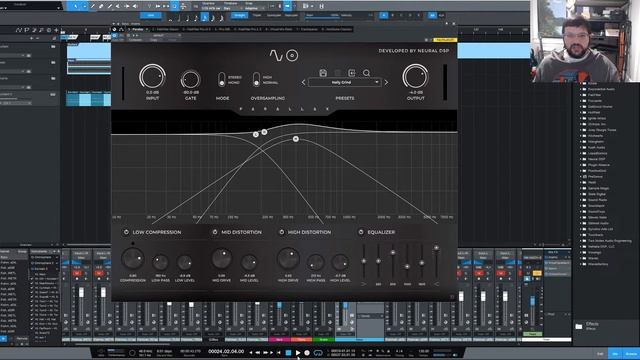Screen dimensions: 640x360
Task: Click quantize slot B button
Action: pos(393,16)
